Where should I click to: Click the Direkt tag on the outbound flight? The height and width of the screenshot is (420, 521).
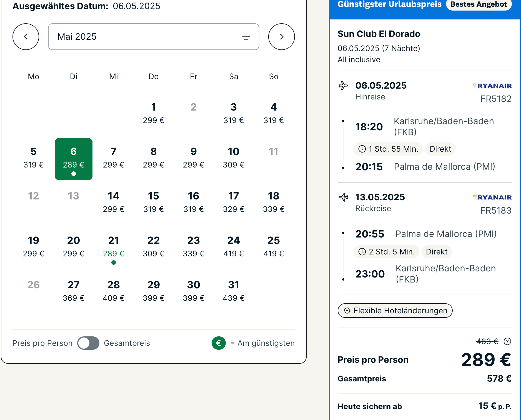click(x=440, y=149)
